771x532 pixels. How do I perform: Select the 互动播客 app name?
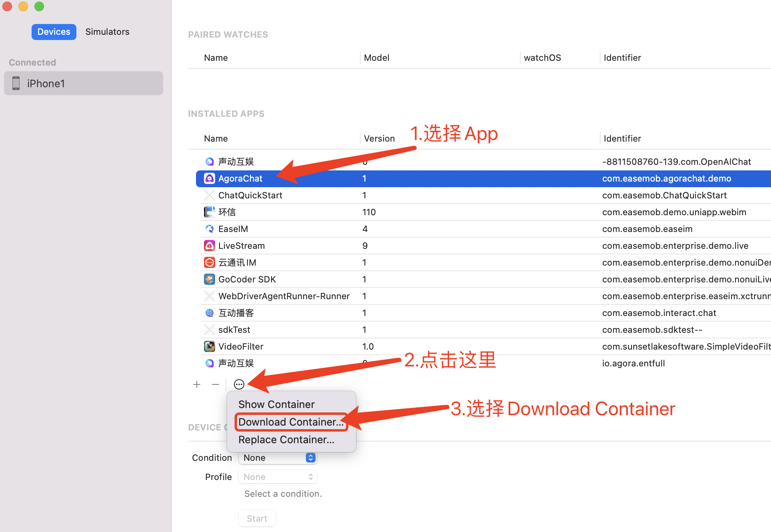click(236, 313)
